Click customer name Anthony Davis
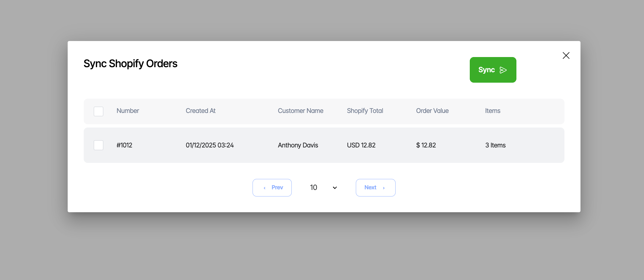 pos(298,145)
